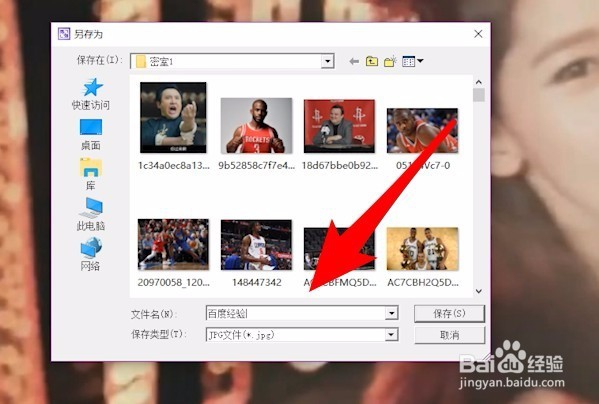Go back to previous folder arrow
Image resolution: width=599 pixels, height=404 pixels.
click(354, 61)
